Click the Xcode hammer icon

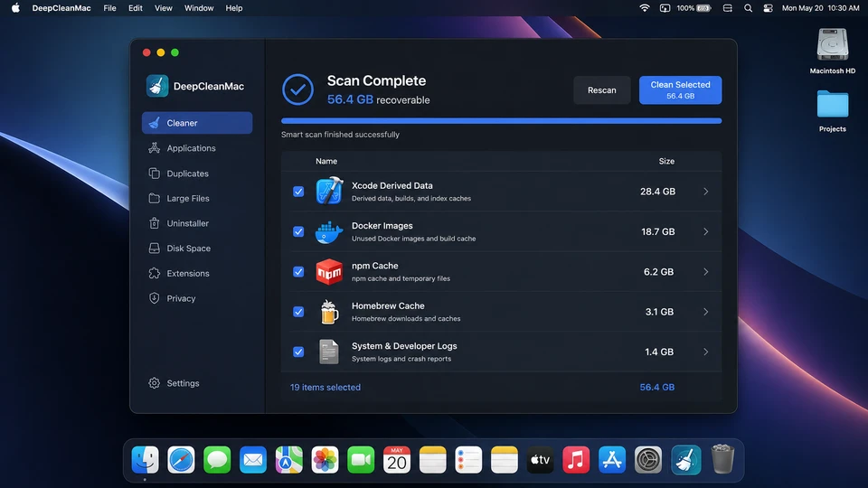click(329, 191)
